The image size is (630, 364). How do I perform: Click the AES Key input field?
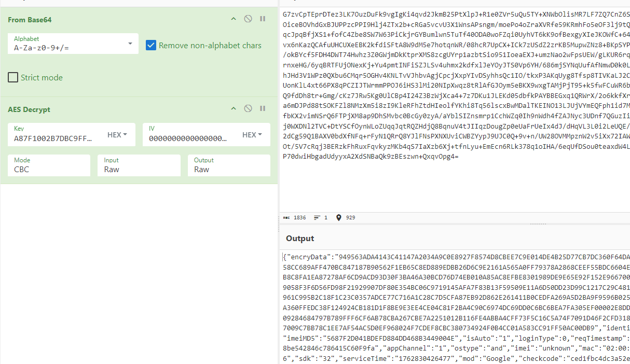[54, 138]
